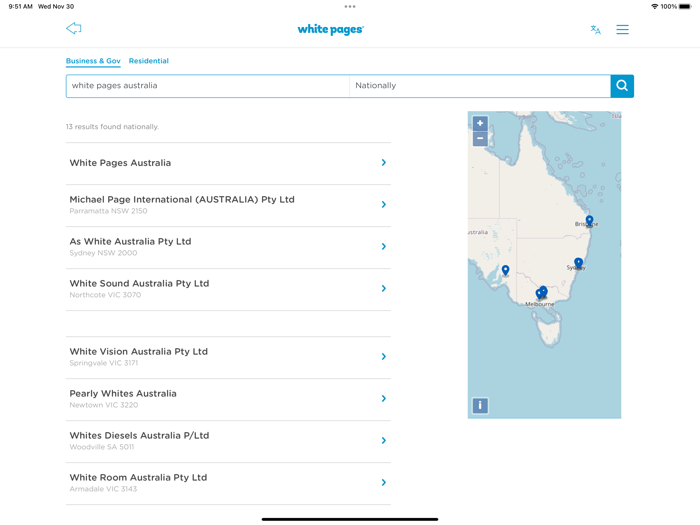Viewport: 700px width, 525px height.
Task: Click the Tasmania area on the map
Action: click(550, 331)
